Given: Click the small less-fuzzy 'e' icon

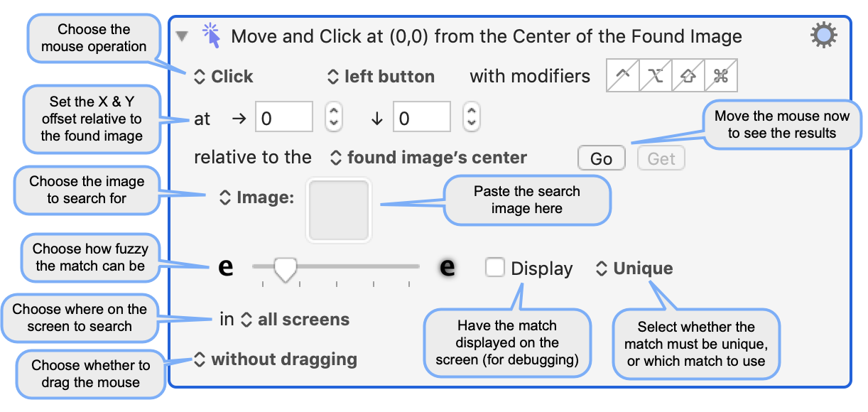Looking at the screenshot, I should point(225,268).
